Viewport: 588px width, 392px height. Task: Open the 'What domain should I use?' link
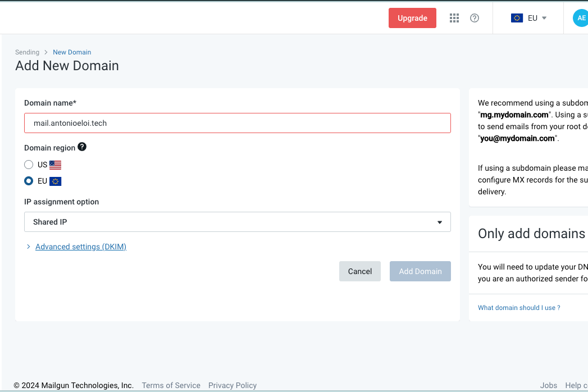[x=518, y=307]
